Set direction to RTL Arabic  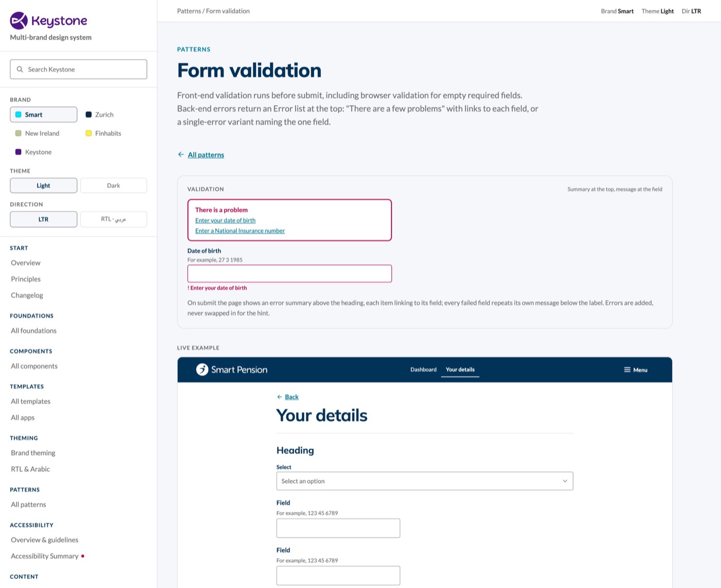point(113,219)
